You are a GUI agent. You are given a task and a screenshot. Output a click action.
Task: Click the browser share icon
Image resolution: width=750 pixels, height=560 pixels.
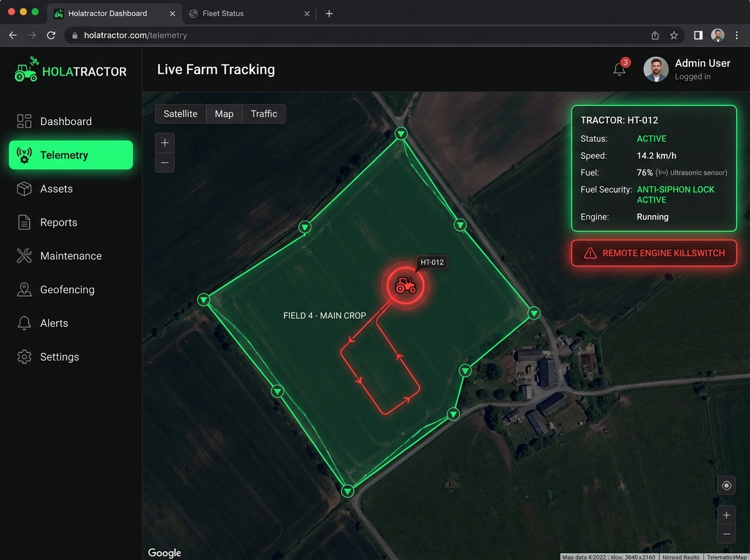(655, 36)
